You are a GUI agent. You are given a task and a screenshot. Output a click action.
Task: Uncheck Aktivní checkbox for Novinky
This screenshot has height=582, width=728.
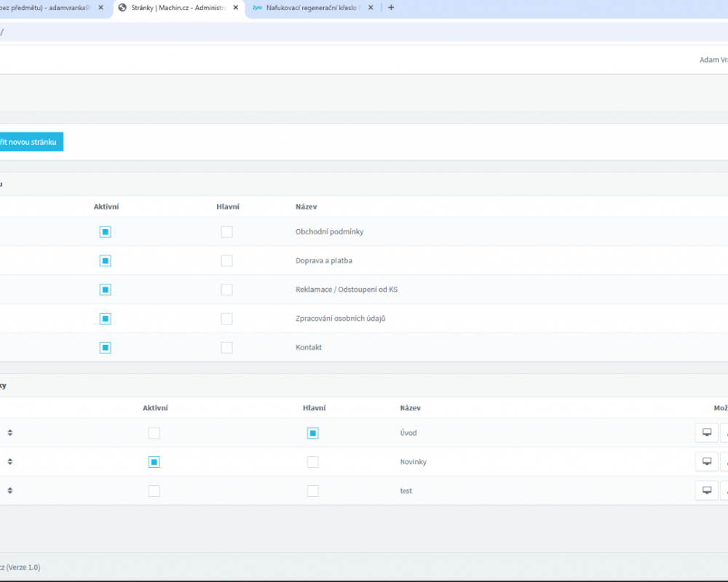pos(154,462)
